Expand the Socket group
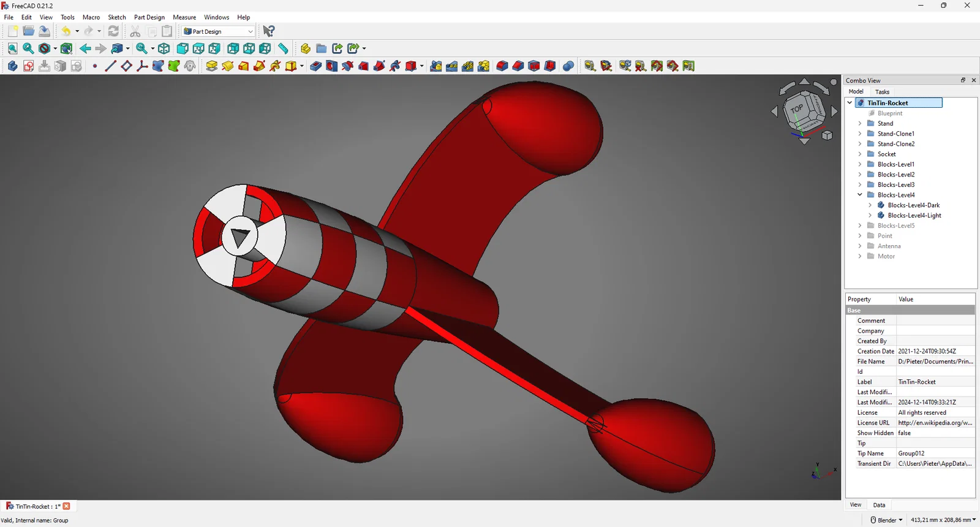This screenshot has height=527, width=980. point(860,154)
